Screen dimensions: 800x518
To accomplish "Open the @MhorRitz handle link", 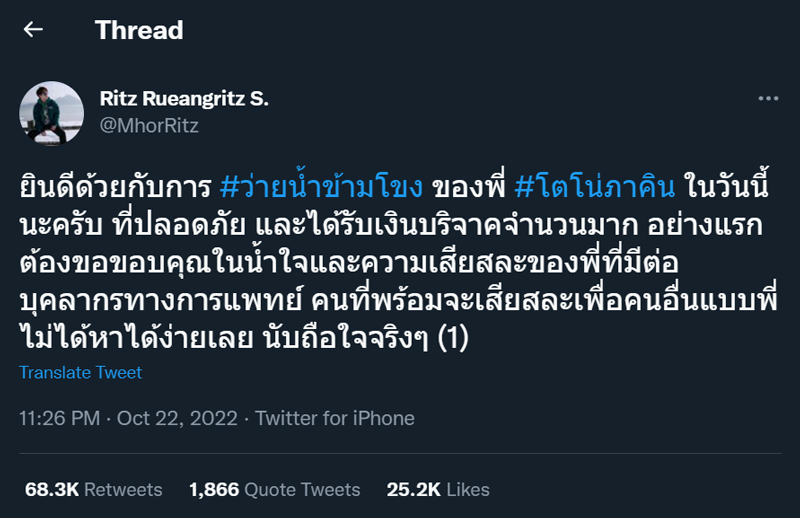I will click(149, 126).
